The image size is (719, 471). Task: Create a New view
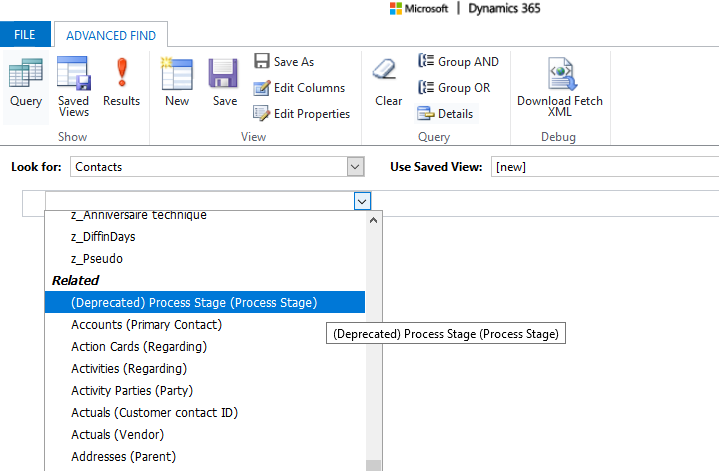coord(177,82)
